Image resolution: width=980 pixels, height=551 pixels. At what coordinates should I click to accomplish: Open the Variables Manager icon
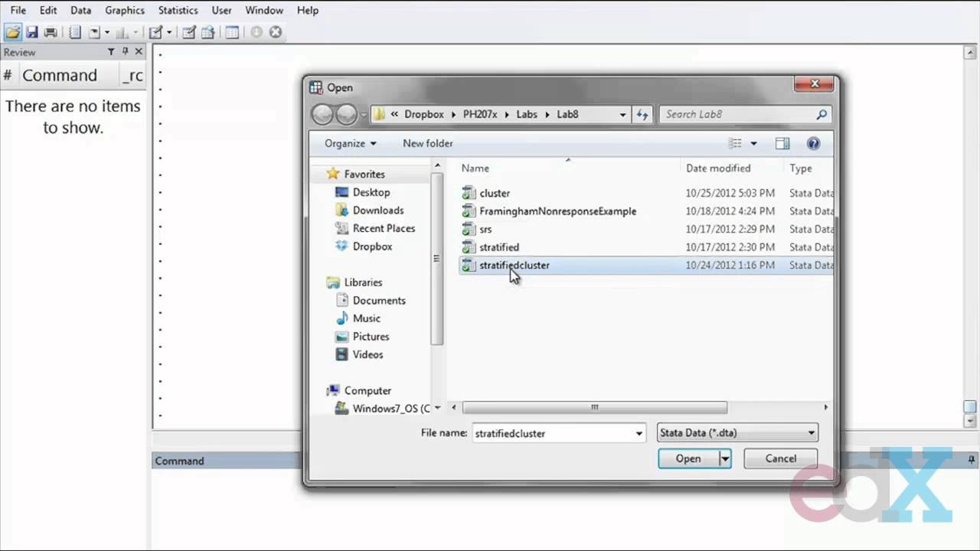[232, 32]
